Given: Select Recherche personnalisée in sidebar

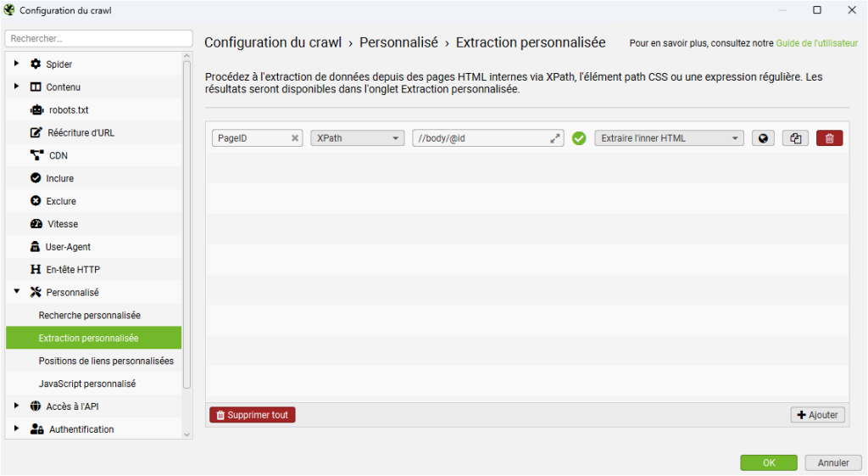Looking at the screenshot, I should pyautogui.click(x=89, y=315).
